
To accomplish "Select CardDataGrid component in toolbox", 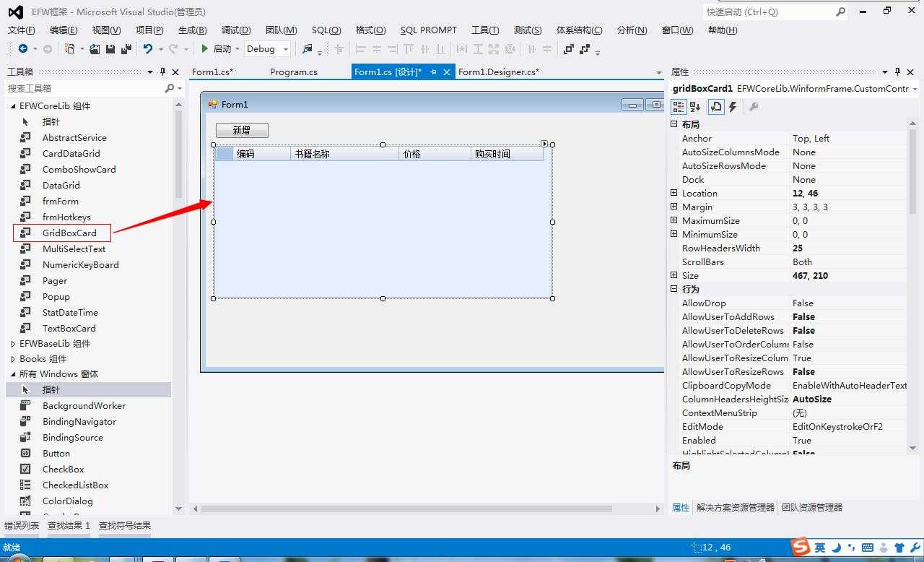I will (x=71, y=153).
